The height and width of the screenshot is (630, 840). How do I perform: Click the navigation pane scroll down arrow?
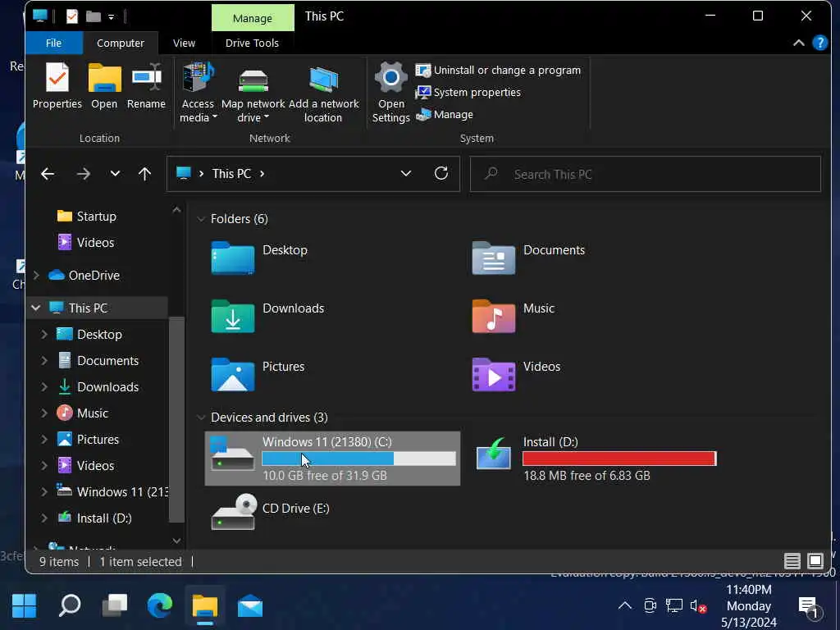click(177, 541)
